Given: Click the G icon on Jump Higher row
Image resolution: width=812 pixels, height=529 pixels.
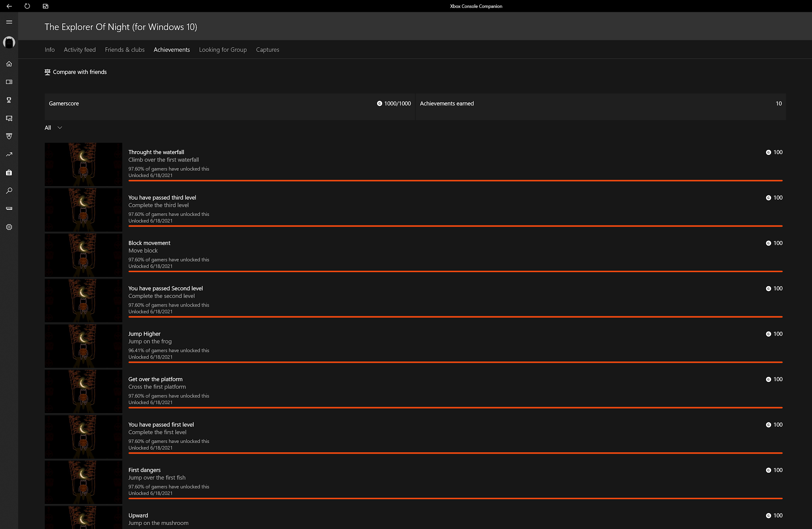Looking at the screenshot, I should click(x=768, y=334).
